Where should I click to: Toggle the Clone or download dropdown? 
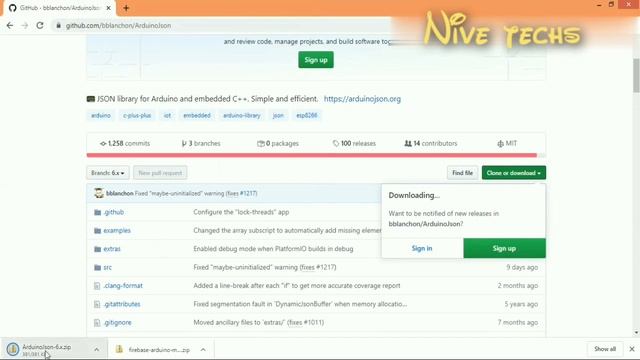click(513, 173)
